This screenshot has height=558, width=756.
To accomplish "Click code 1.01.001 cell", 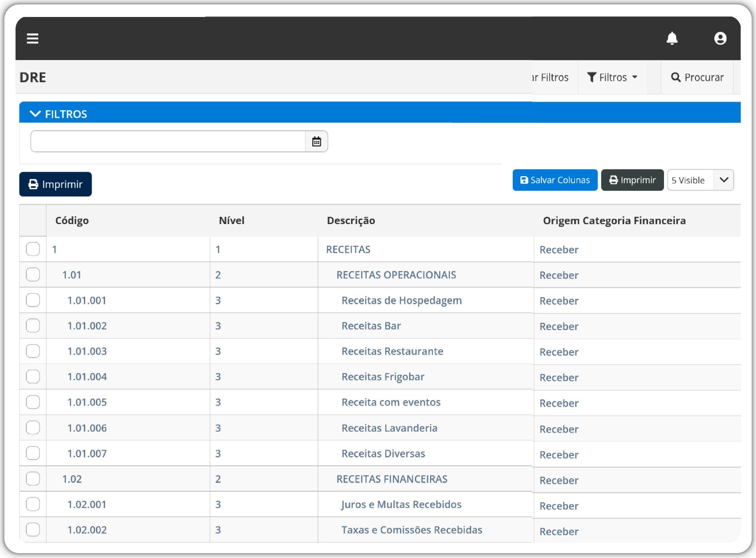I will (87, 301).
